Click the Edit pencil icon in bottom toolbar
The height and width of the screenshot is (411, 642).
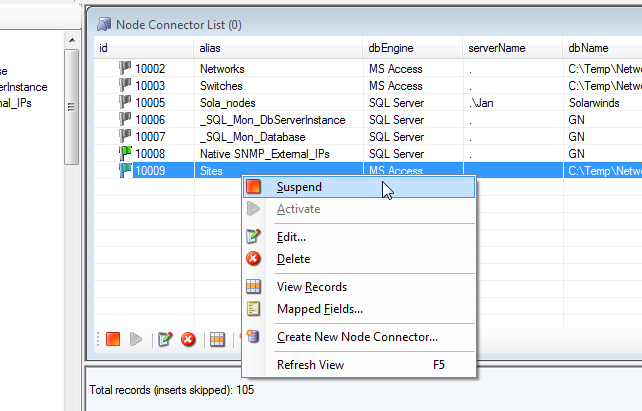pyautogui.click(x=166, y=340)
